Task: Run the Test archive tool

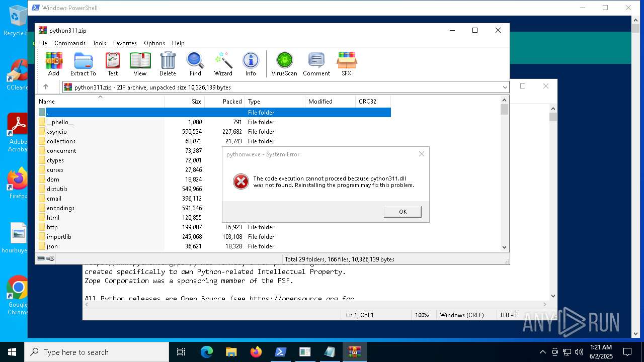Action: tap(113, 64)
